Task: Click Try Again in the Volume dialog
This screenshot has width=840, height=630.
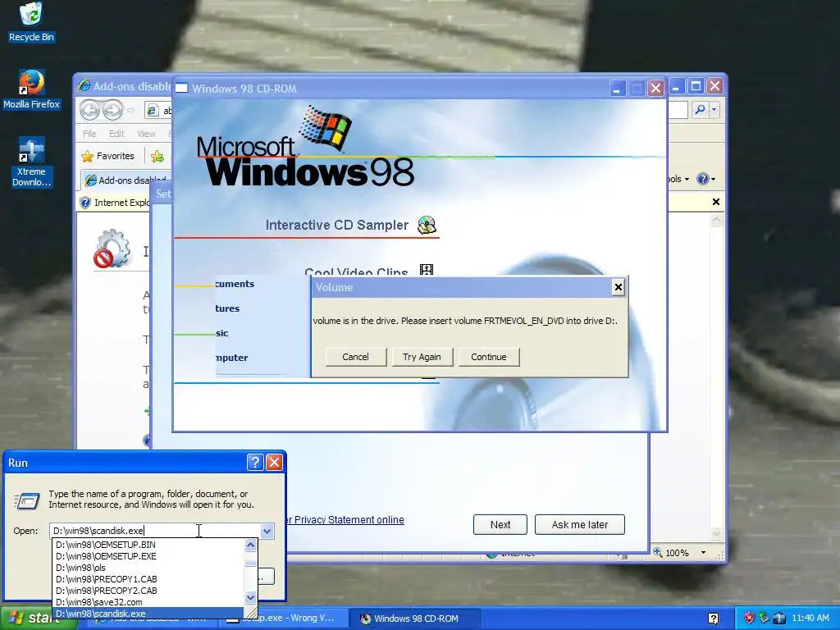Action: [422, 357]
